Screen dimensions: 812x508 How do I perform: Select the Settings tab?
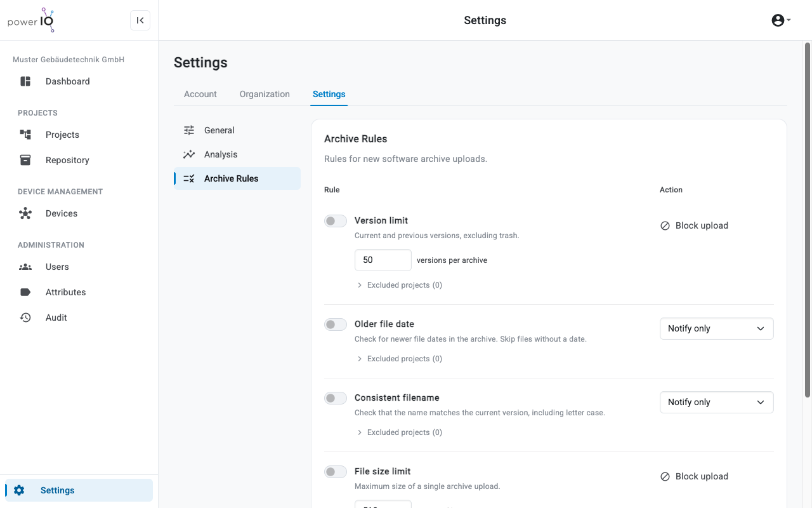(x=329, y=94)
